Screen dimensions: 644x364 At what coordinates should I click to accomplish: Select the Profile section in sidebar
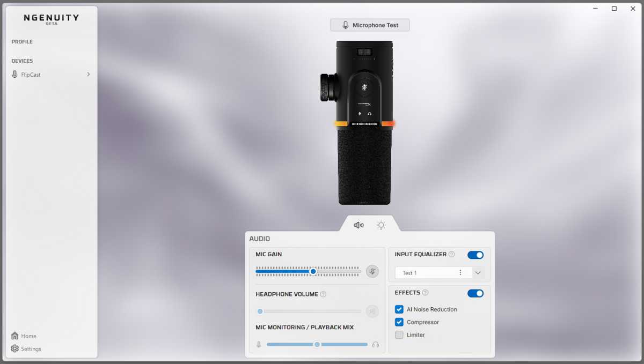[22, 42]
